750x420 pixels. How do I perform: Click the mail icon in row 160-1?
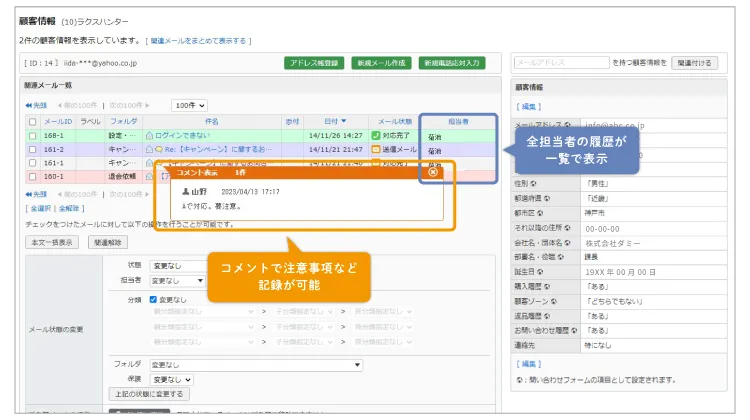click(x=149, y=177)
